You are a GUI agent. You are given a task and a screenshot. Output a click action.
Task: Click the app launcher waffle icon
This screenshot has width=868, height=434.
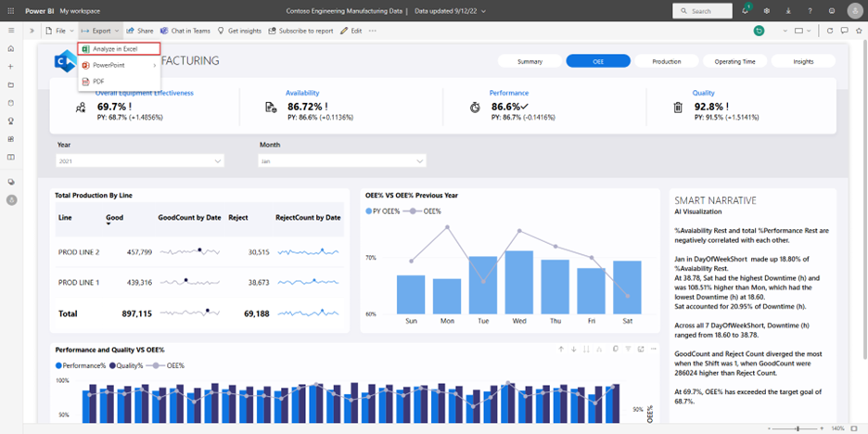(x=10, y=10)
